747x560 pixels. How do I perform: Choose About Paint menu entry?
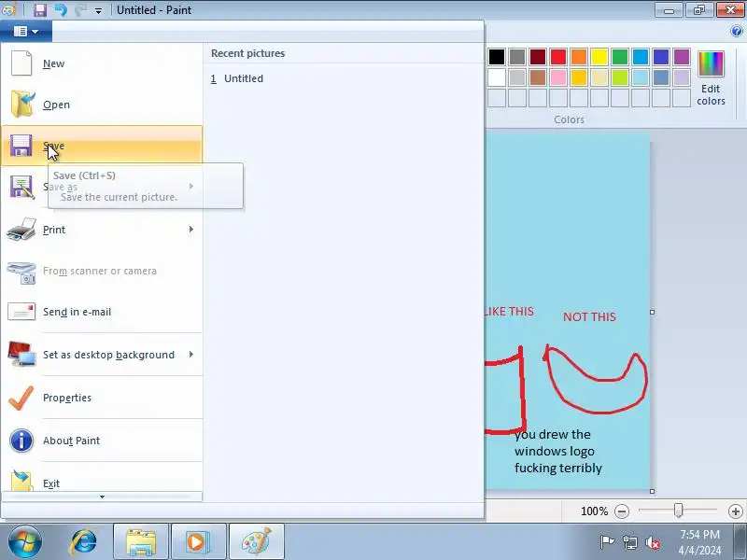coord(102,441)
